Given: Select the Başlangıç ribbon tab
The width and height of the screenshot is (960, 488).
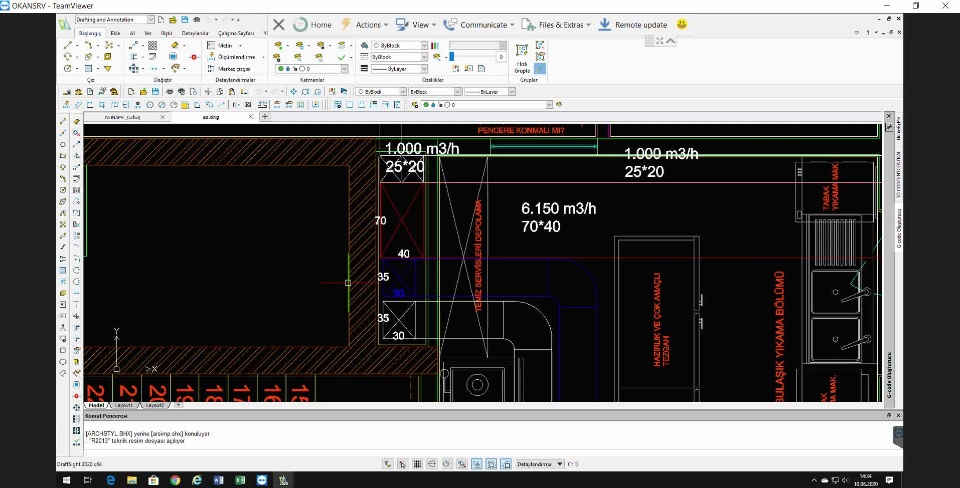Looking at the screenshot, I should point(90,33).
